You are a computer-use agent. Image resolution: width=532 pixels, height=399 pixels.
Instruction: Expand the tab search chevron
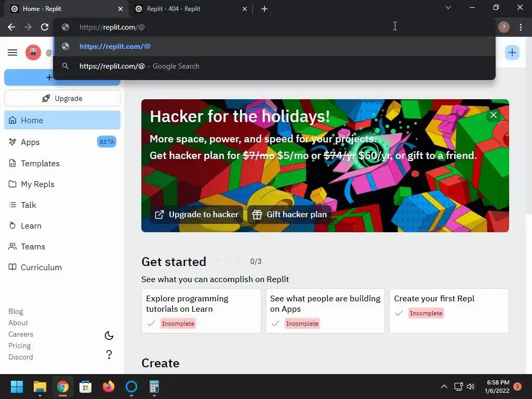tap(448, 7)
